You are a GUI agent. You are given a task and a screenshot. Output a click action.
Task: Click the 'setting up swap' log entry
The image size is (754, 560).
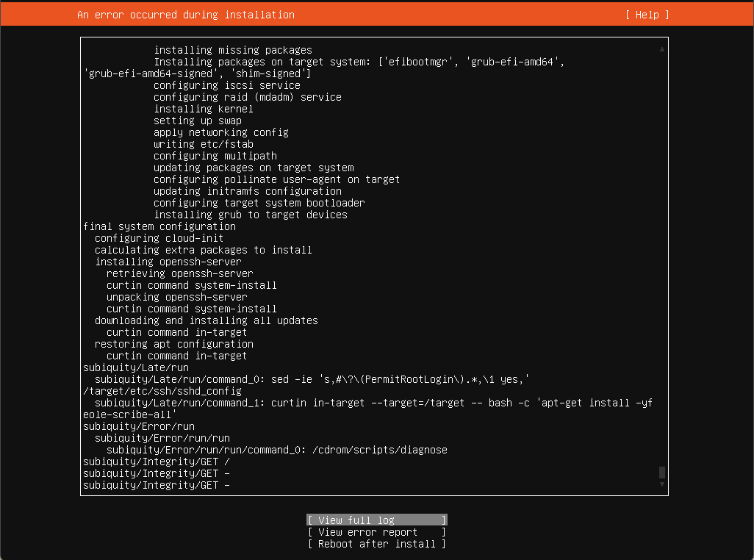tap(198, 121)
